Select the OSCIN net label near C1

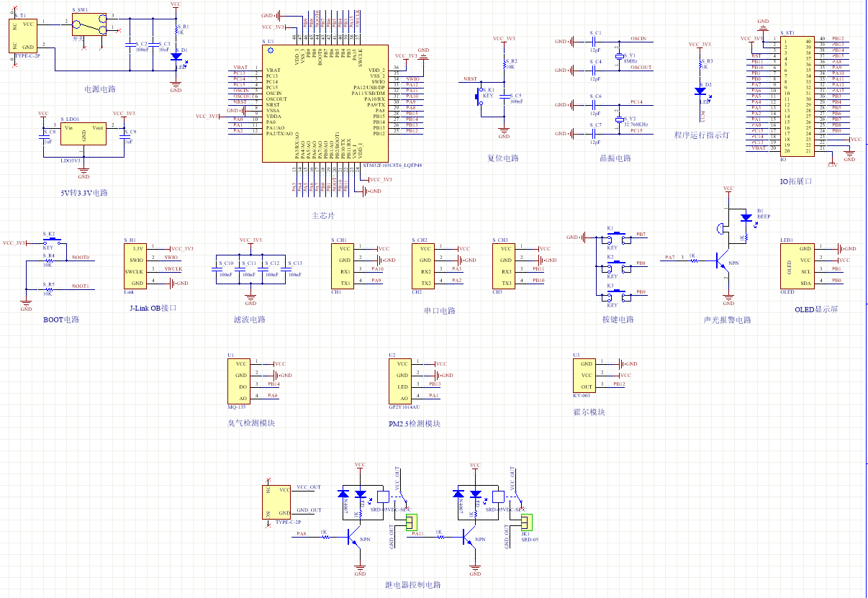click(x=638, y=38)
